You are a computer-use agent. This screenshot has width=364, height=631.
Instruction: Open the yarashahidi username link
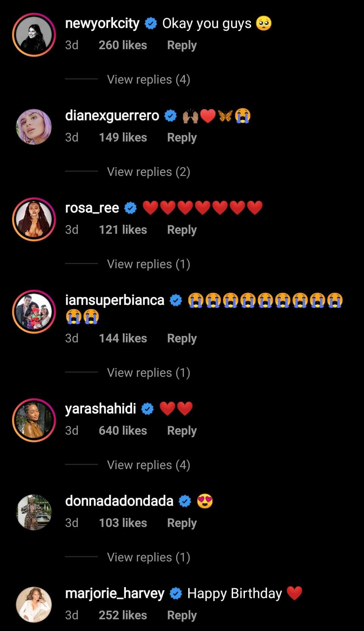pyautogui.click(x=101, y=409)
